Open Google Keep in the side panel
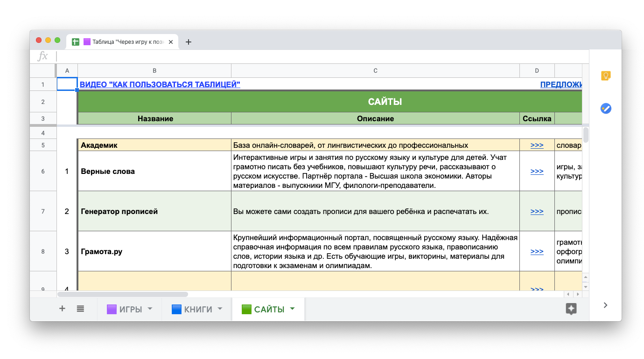This screenshot has height=359, width=644. tap(606, 76)
